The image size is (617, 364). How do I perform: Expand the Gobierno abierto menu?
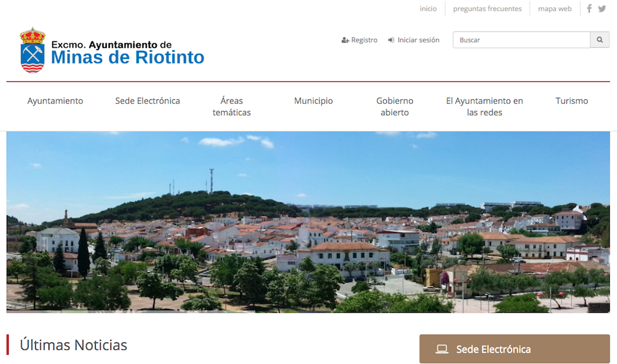click(395, 107)
